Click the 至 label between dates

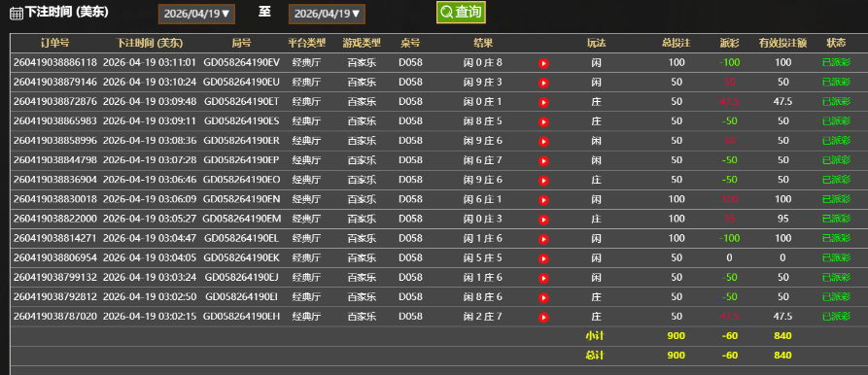coord(264,13)
